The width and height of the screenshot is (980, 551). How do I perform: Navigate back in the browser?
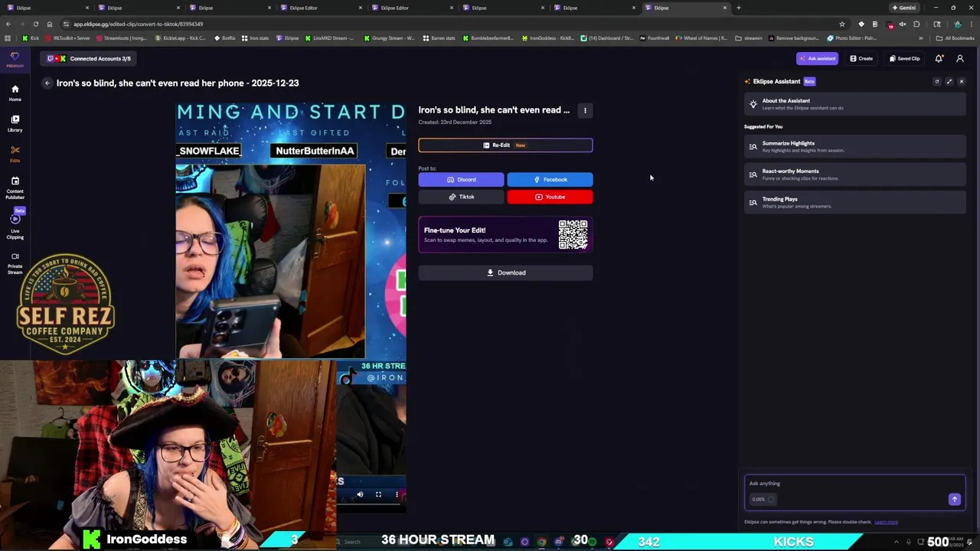(x=8, y=24)
